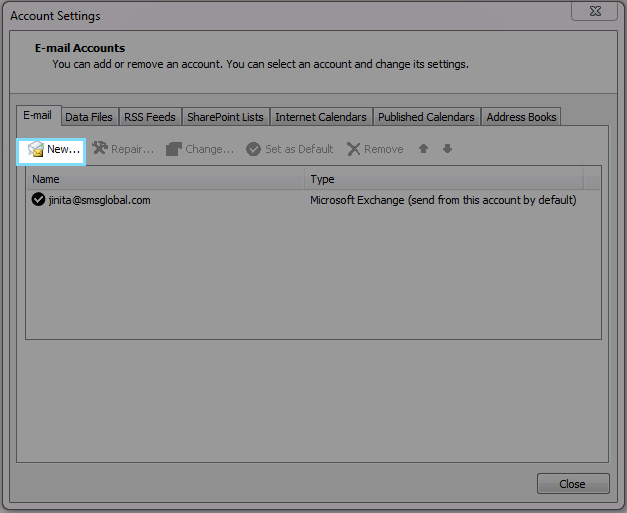The width and height of the screenshot is (627, 513).
Task: Click the New account envelope icon
Action: [x=36, y=149]
